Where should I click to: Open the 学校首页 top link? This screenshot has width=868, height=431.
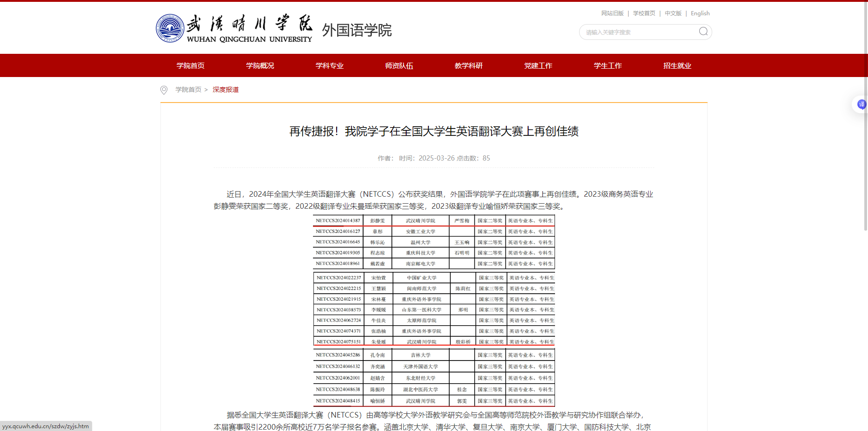click(644, 13)
